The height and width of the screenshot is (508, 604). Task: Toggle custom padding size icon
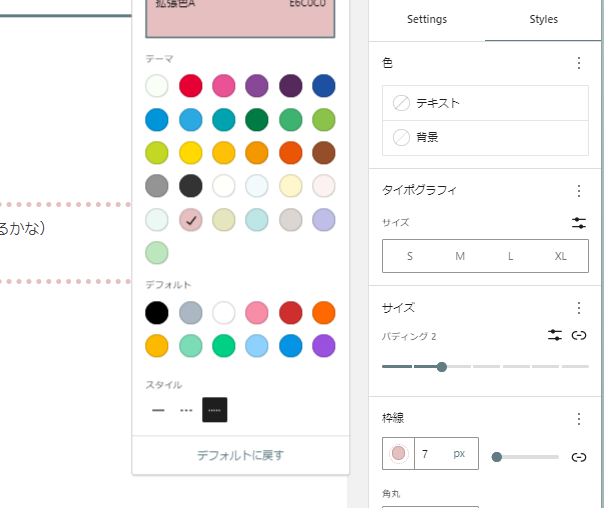[x=555, y=335]
